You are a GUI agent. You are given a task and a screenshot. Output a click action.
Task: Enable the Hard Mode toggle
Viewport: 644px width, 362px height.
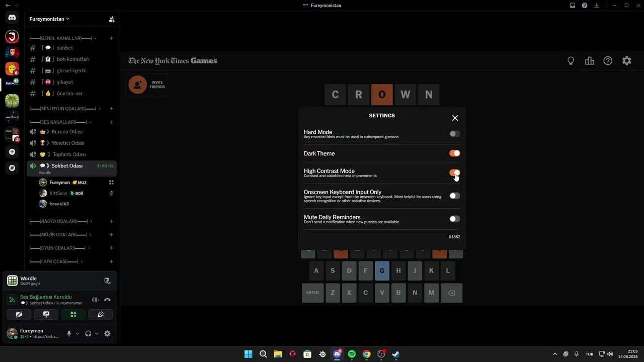point(455,134)
